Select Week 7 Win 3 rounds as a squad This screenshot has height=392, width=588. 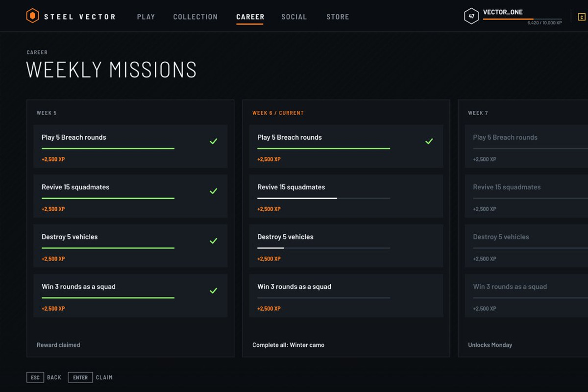(x=526, y=295)
